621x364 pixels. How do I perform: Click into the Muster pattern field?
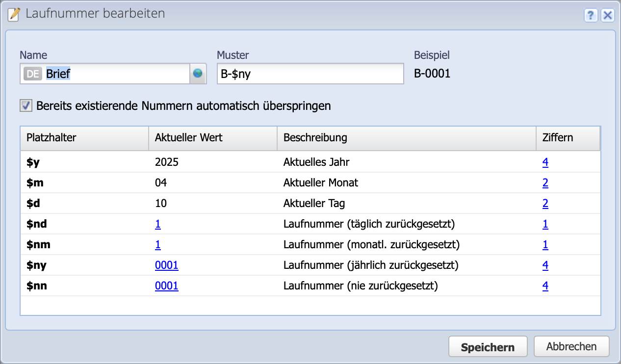[x=310, y=73]
